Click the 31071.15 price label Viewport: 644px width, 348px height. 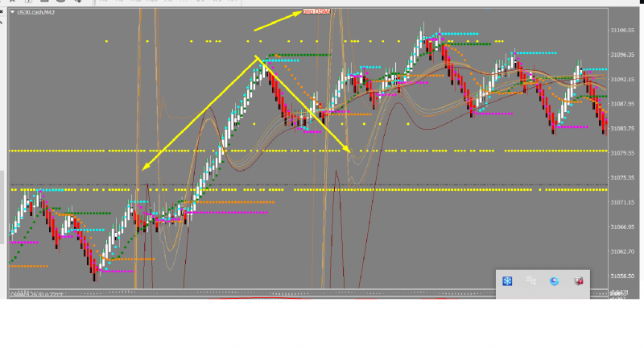coord(622,202)
